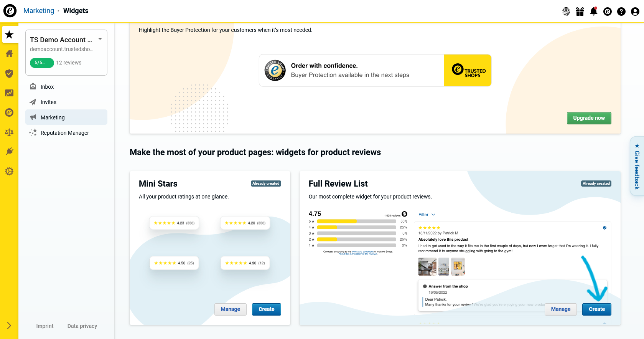The width and height of the screenshot is (644, 339).
Task: Click the Mini Stars card heading
Action: click(x=158, y=184)
